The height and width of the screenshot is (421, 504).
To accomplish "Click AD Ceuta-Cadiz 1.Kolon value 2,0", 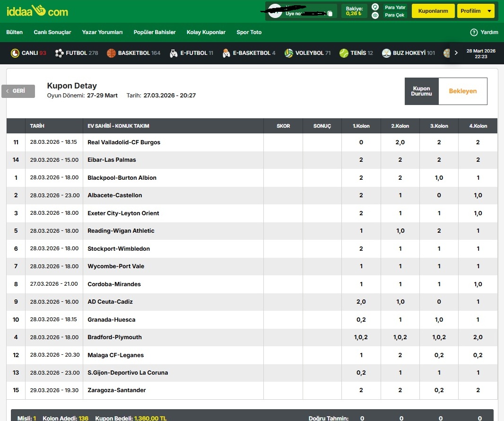I will pyautogui.click(x=361, y=302).
